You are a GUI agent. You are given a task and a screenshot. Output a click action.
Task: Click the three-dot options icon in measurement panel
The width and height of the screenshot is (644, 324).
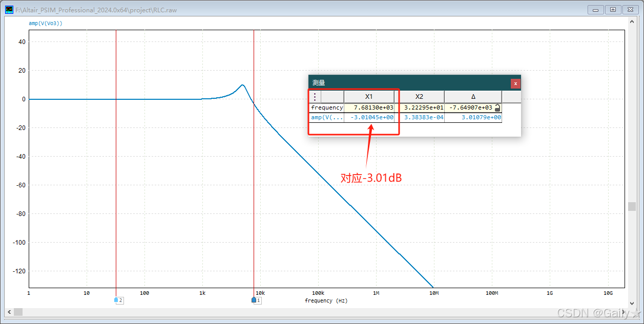pos(315,97)
